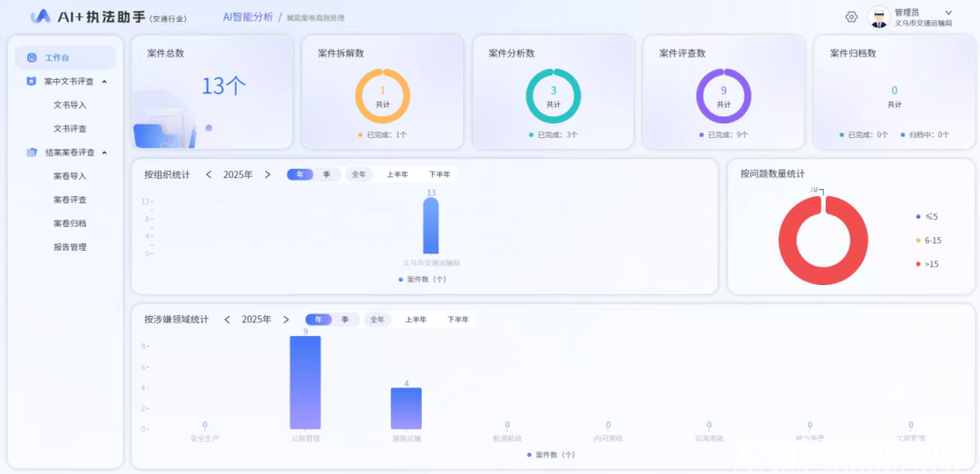Collapse the 案中文书评查 menu group
Screen dimensions: 980x474
104,82
